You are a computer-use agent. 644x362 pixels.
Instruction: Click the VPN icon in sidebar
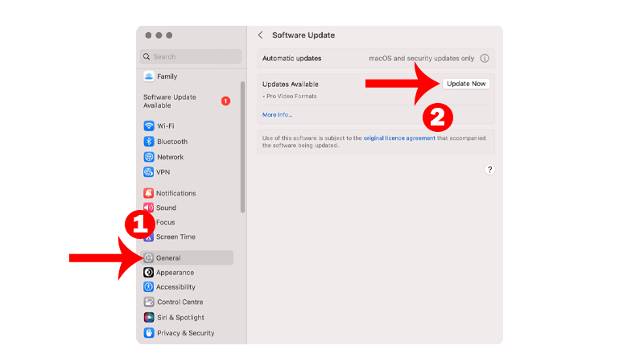[148, 172]
